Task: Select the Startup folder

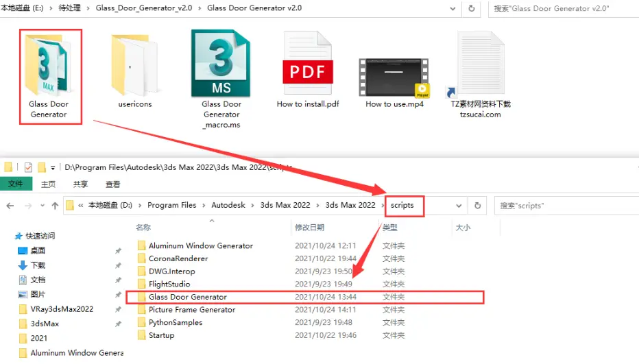Action: point(161,335)
